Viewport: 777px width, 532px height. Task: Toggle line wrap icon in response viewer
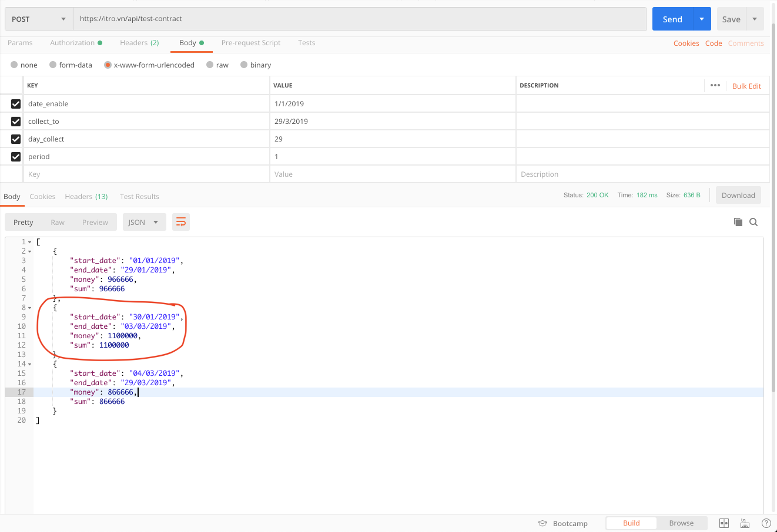181,222
